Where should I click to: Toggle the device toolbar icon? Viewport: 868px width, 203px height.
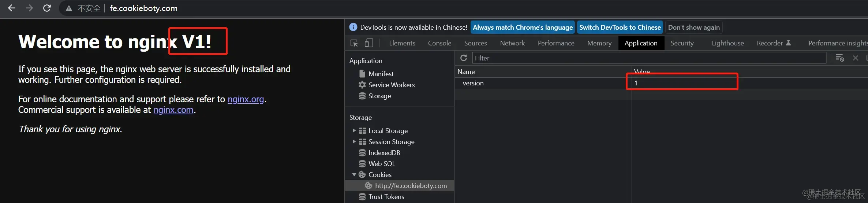click(369, 43)
